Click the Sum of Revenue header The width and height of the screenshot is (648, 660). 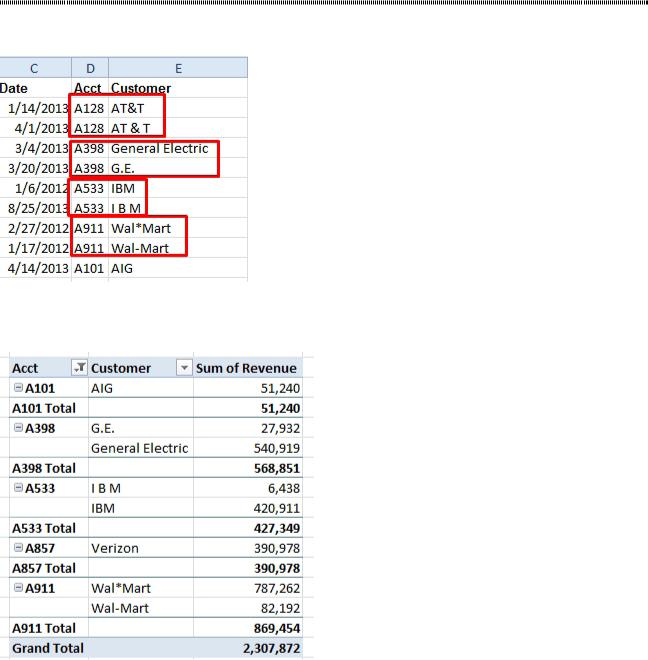coord(248,368)
